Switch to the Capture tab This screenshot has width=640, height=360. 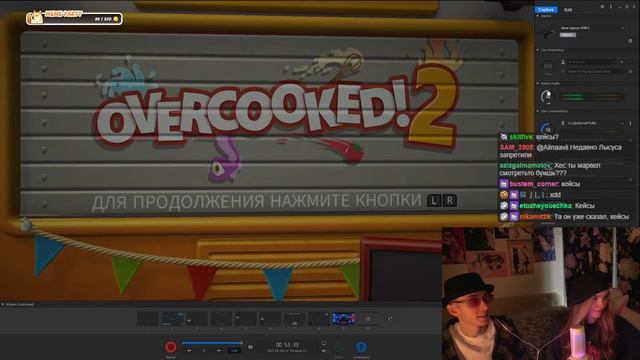546,9
